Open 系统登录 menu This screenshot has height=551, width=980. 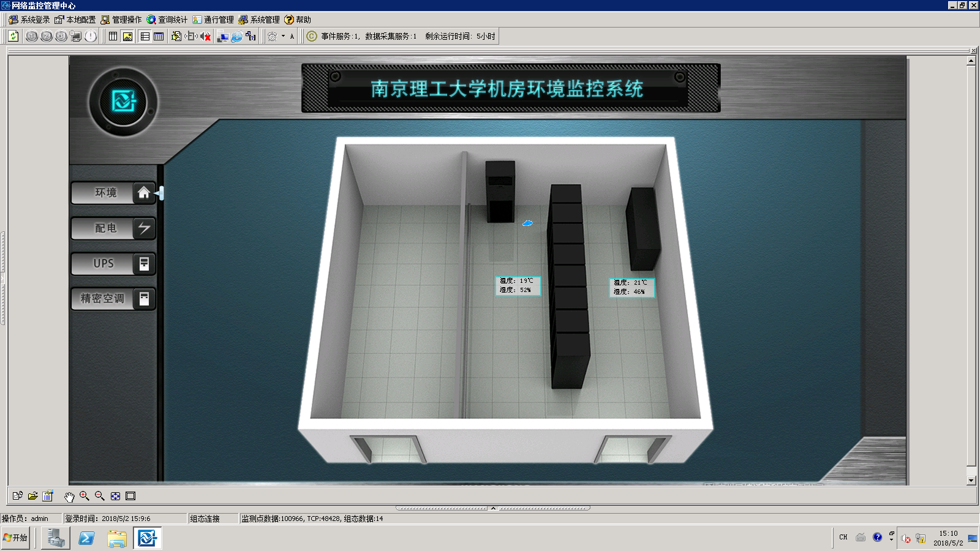click(29, 20)
